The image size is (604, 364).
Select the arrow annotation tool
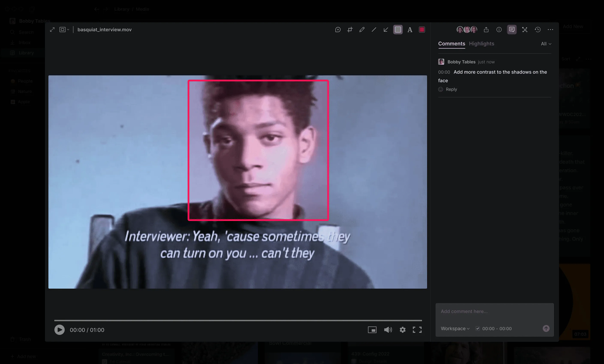[386, 30]
